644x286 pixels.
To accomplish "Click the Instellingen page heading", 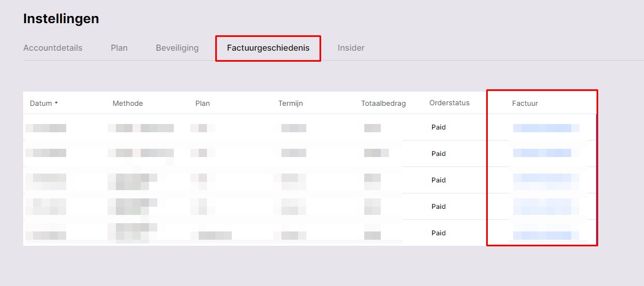I will 61,19.
